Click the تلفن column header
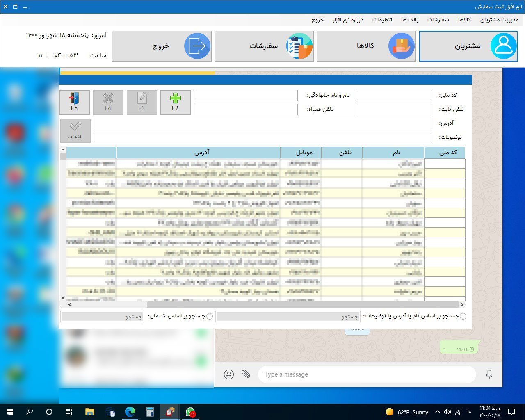This screenshot has height=420, width=525. 342,153
